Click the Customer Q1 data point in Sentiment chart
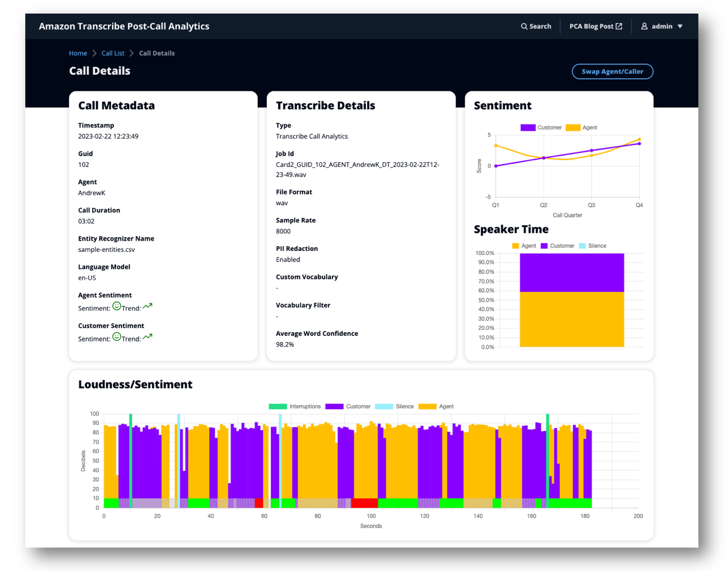Viewport: 728px width, 571px height. point(496,166)
